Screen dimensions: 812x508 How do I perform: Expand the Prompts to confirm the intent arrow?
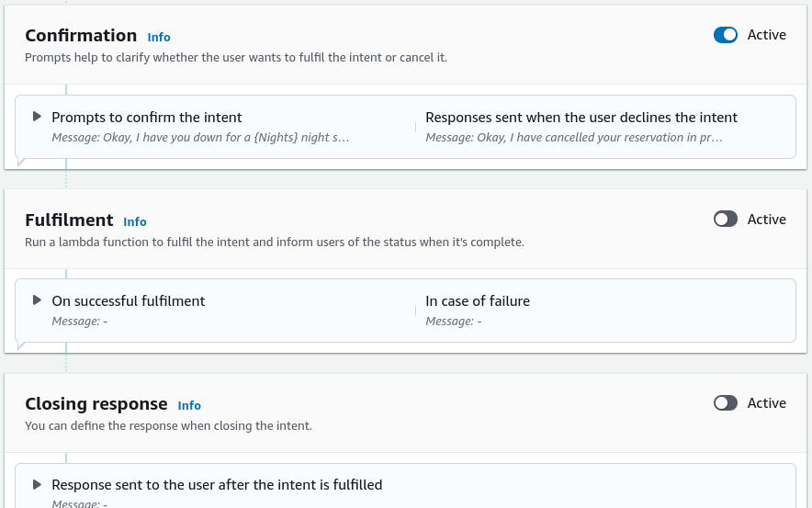[x=37, y=116]
